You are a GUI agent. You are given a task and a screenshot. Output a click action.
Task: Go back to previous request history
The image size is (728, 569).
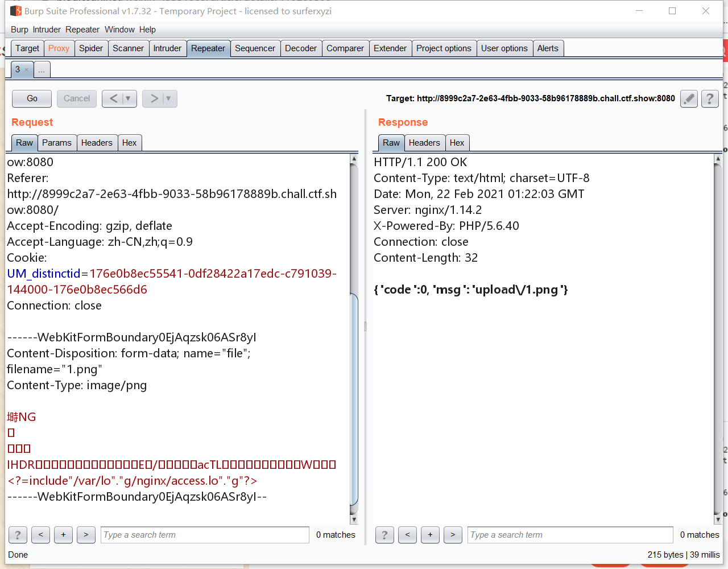[113, 98]
